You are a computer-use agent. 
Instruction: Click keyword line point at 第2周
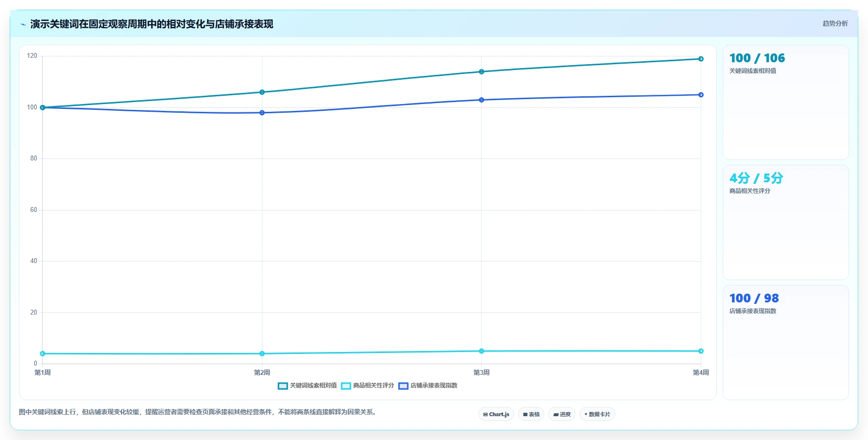[262, 92]
